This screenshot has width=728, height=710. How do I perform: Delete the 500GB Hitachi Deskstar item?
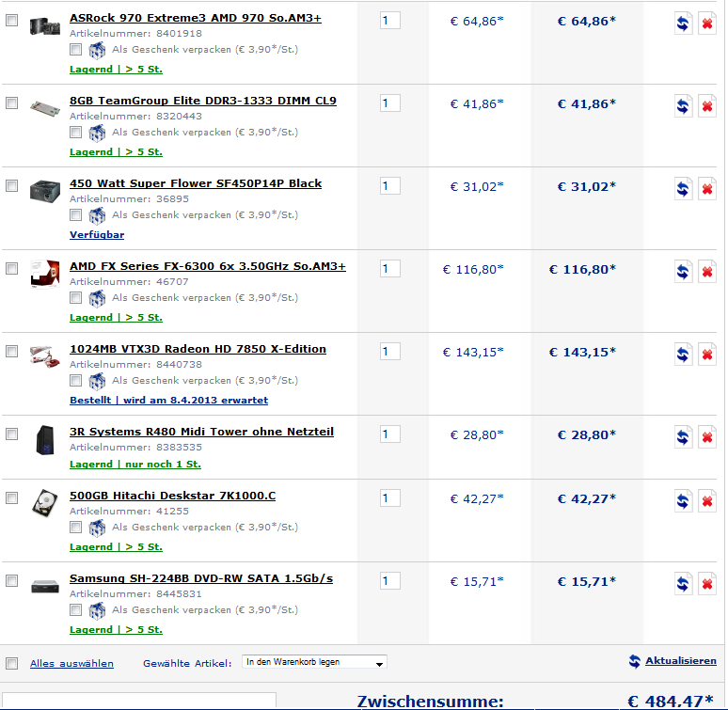pos(706,501)
